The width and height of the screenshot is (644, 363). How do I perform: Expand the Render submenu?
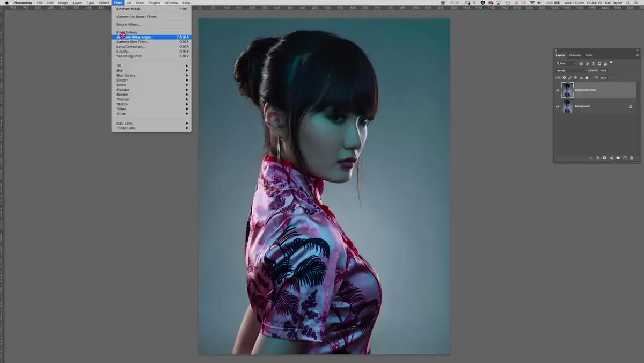pos(151,95)
